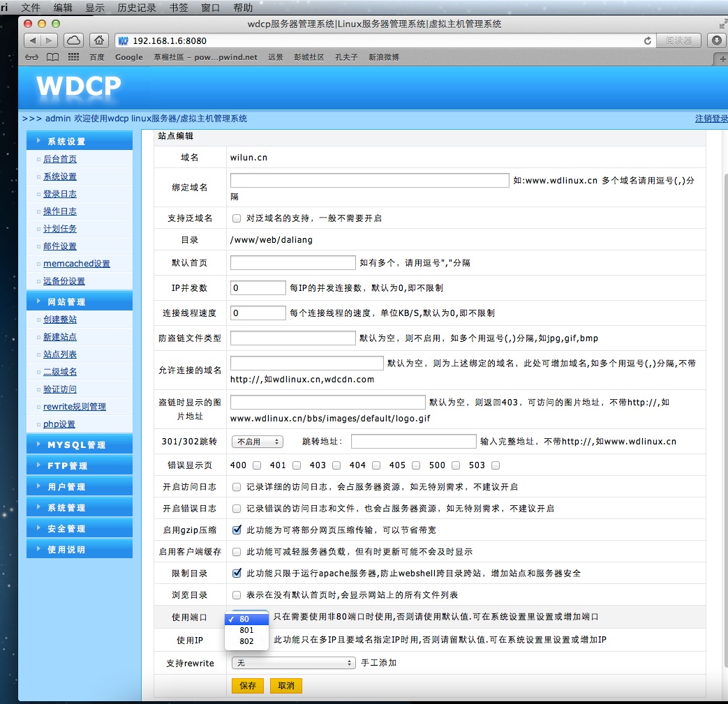
Task: Open the 支持rewrite dropdown
Action: pos(293,663)
